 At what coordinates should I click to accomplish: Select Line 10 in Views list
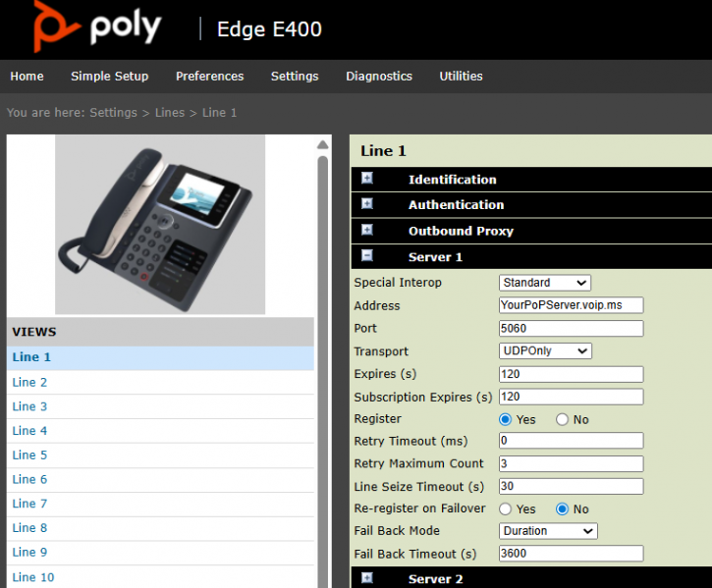160,577
